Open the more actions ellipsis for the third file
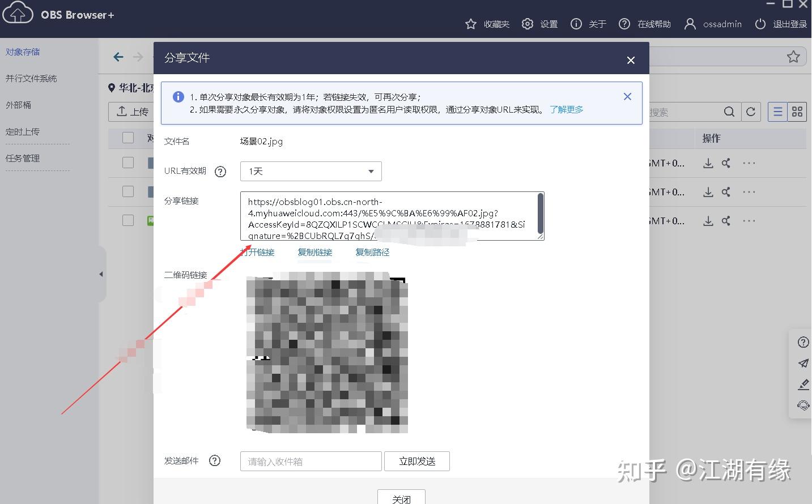Viewport: 812px width, 504px height. click(x=749, y=221)
